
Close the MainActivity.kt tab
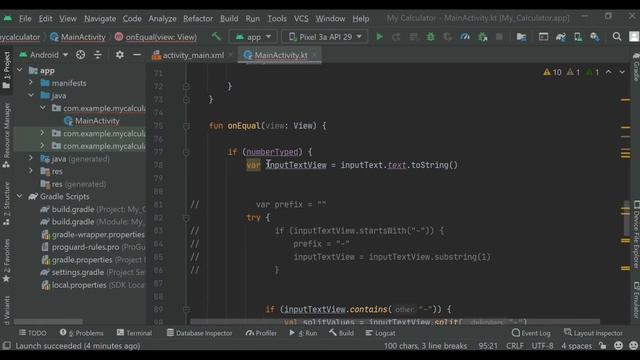(314, 55)
